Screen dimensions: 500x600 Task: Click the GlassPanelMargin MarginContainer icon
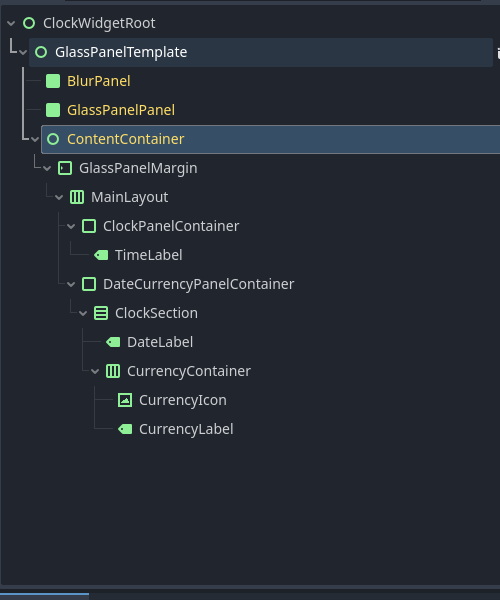point(65,168)
